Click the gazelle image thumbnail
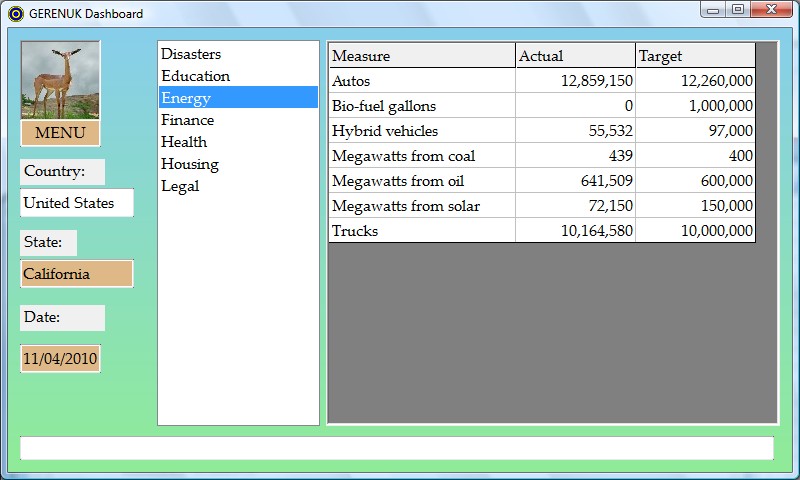Viewport: 800px width, 480px height. coord(60,81)
